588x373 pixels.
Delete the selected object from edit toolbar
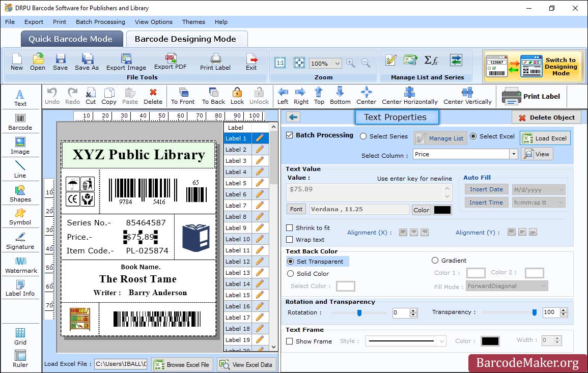click(153, 96)
